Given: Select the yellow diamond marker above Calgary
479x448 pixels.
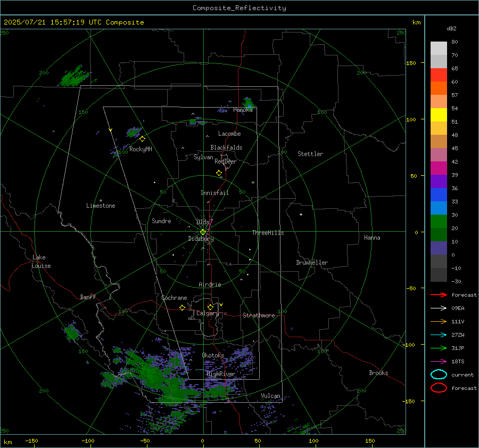Looking at the screenshot, I should (x=210, y=307).
